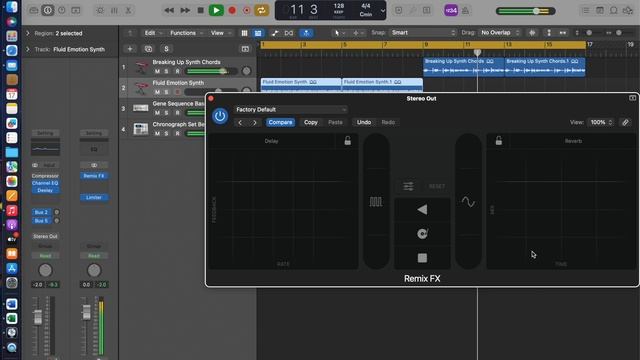
Task: Switch to grid view icon
Action: [x=244, y=33]
